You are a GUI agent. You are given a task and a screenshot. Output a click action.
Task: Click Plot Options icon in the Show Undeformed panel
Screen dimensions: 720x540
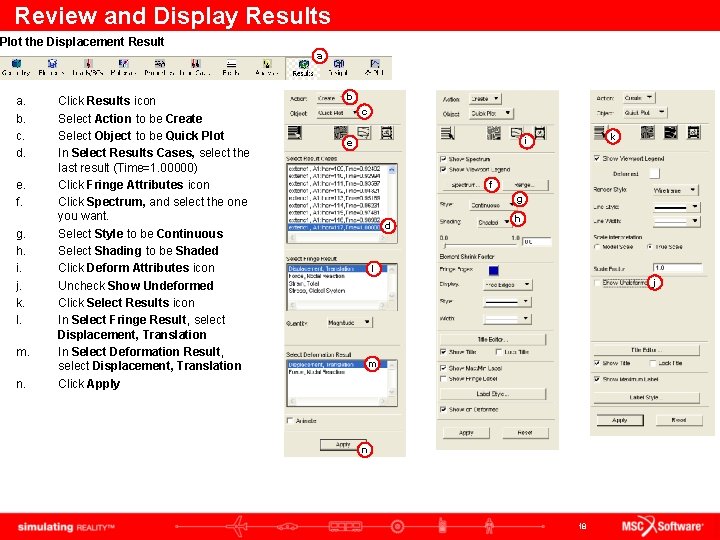[693, 133]
